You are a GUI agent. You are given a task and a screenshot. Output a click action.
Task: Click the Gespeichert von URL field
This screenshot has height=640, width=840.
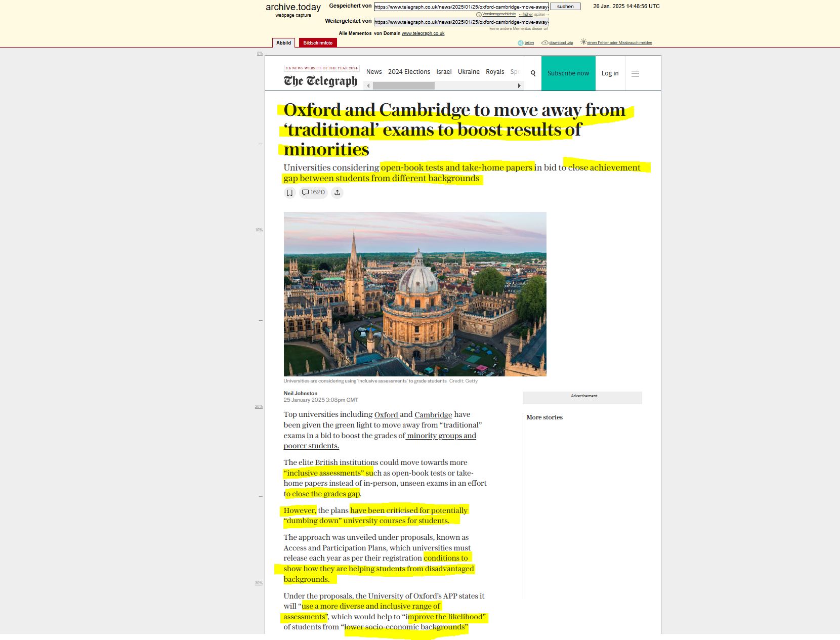[461, 7]
